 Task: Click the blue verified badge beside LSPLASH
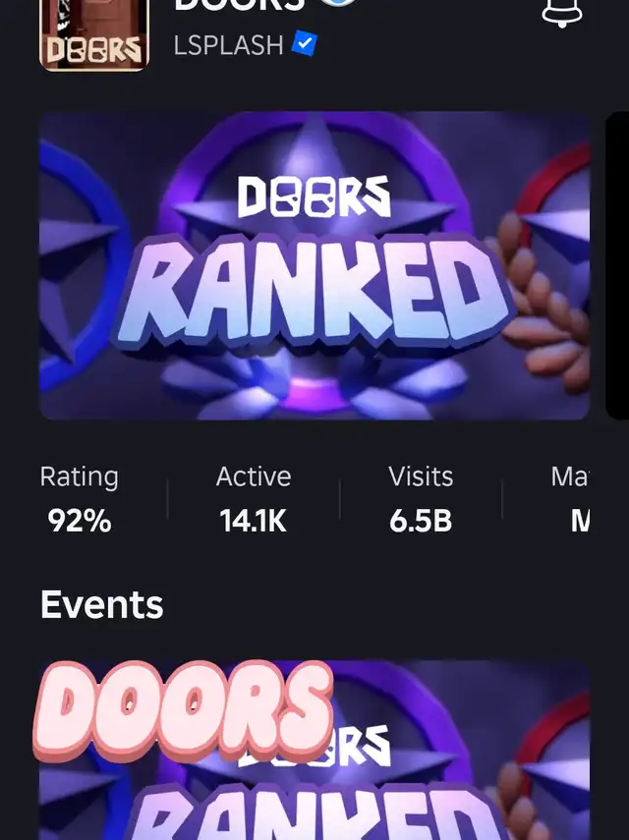point(304,43)
